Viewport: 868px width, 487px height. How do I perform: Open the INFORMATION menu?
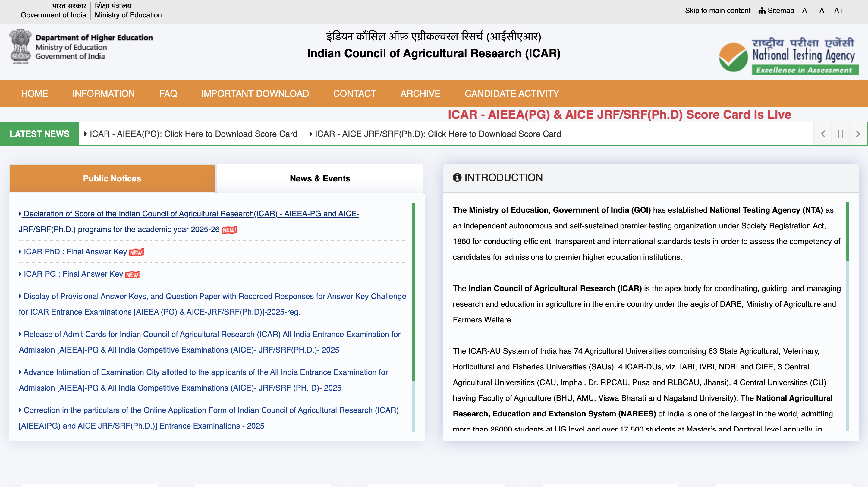[103, 94]
